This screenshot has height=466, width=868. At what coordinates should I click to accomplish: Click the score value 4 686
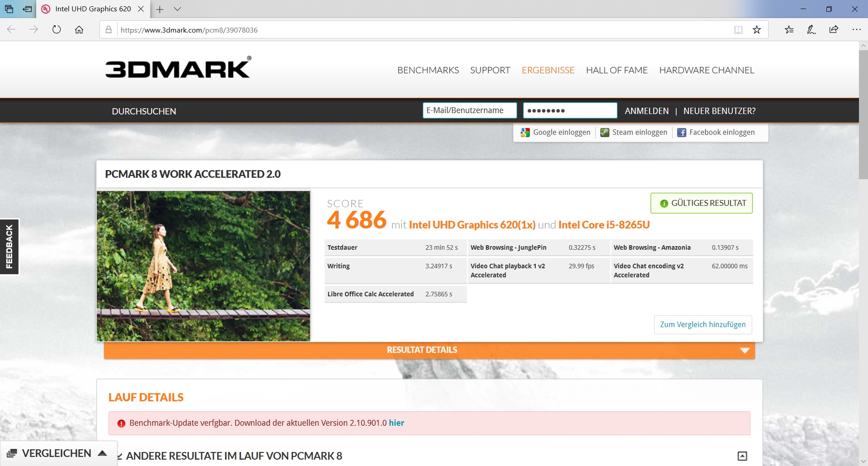tap(357, 220)
